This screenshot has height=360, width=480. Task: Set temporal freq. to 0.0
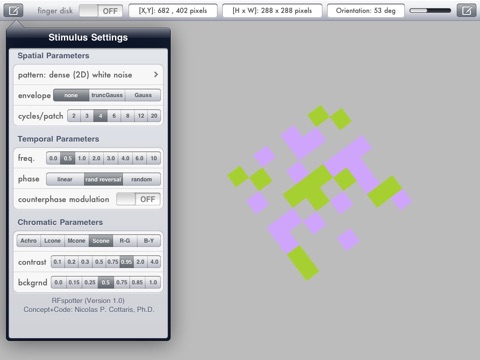(53, 158)
